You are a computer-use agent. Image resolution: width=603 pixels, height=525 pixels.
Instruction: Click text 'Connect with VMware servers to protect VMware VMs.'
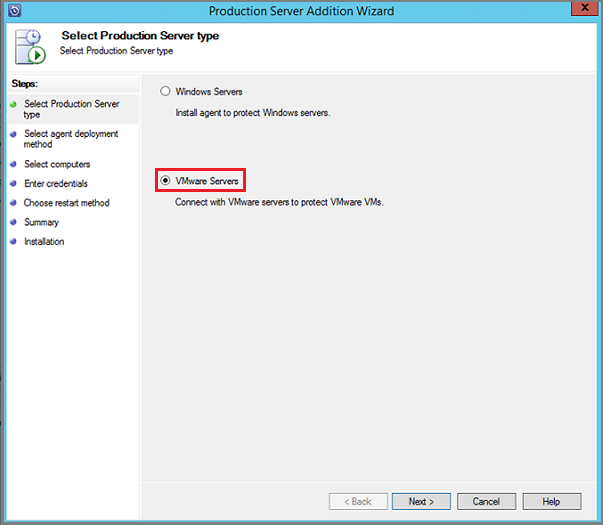pyautogui.click(x=279, y=202)
